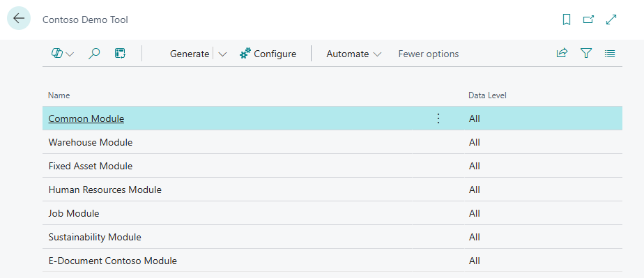Select the E-Document Contoso Module row

coord(332,261)
